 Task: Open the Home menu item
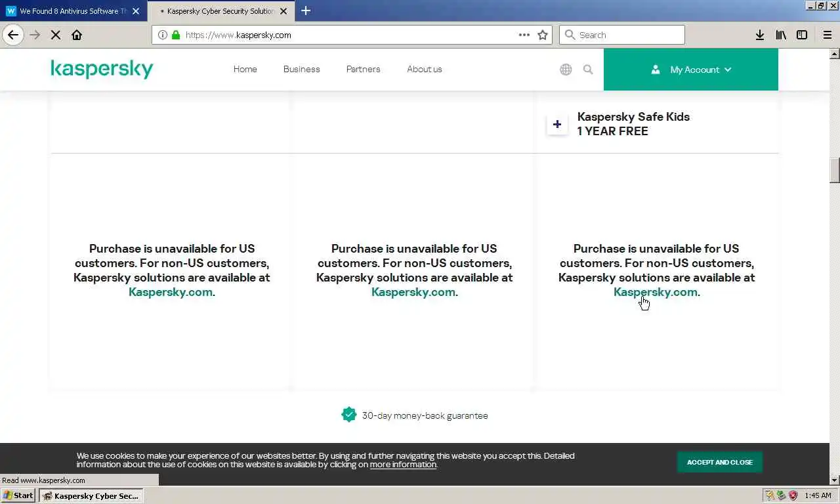click(245, 69)
